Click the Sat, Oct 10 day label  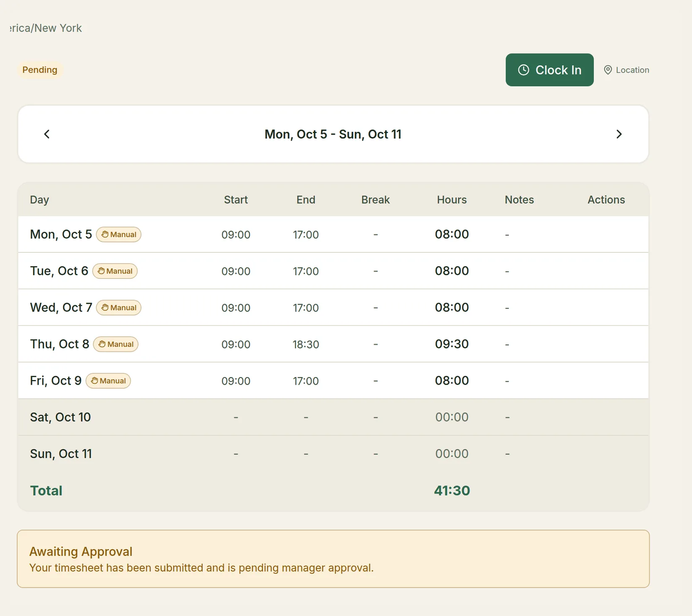60,417
